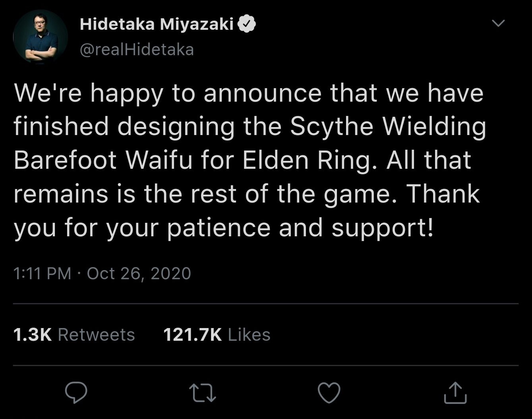Click the words "Elden Ring" in tweet
Screen dimensions: 532x419
(309, 160)
